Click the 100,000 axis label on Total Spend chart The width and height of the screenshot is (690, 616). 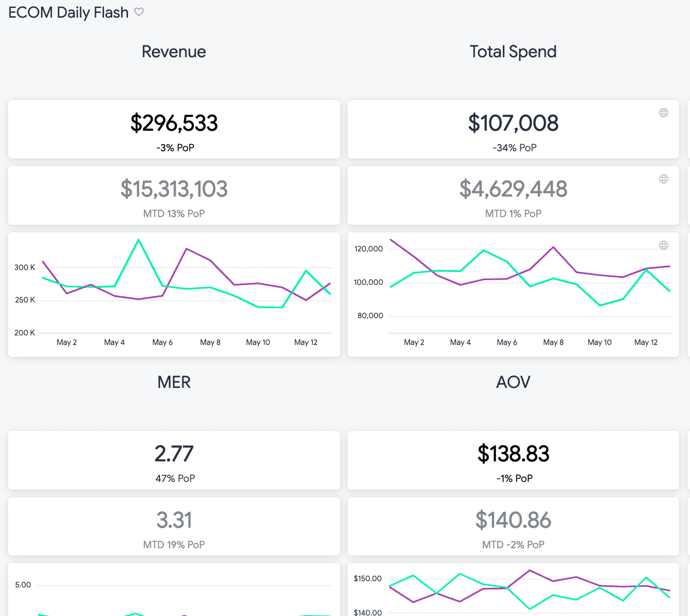click(369, 282)
